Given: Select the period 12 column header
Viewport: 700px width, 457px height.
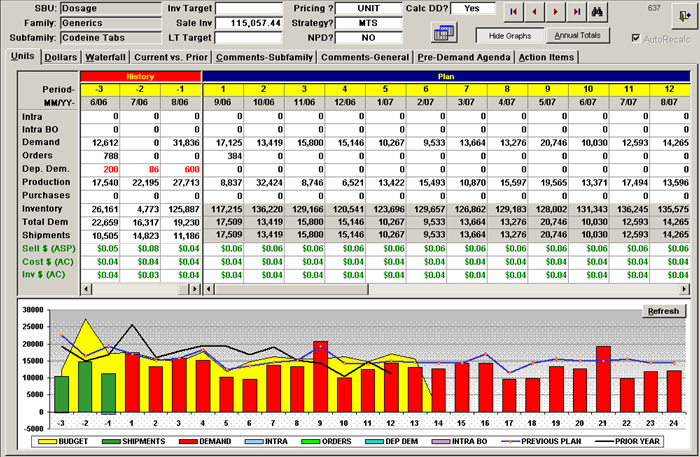Looking at the screenshot, I should 670,89.
